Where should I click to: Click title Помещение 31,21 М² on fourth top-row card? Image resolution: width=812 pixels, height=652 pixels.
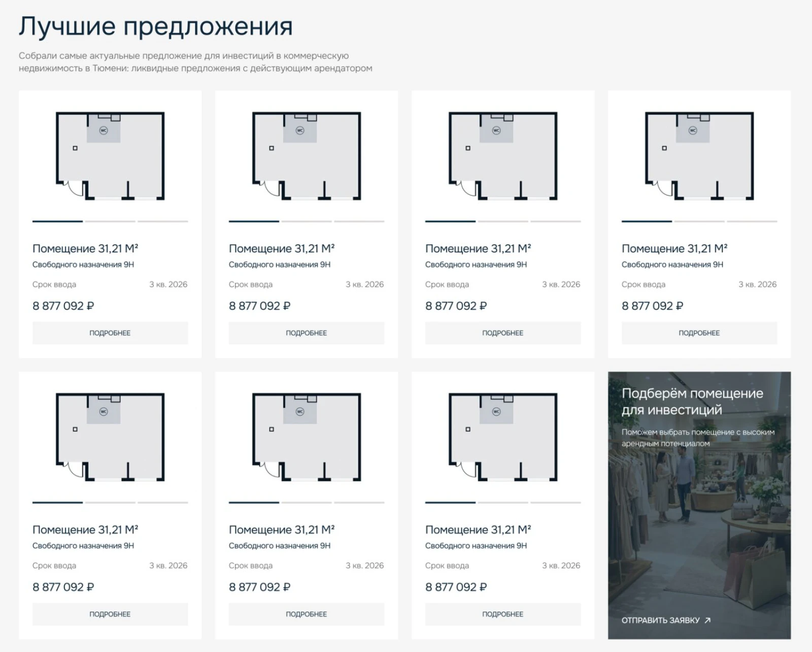coord(674,248)
